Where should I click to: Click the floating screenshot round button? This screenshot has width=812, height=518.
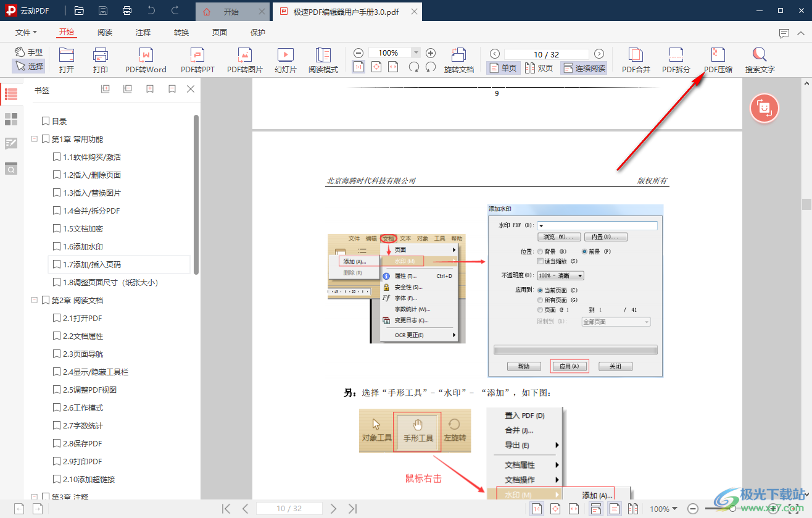pos(764,109)
